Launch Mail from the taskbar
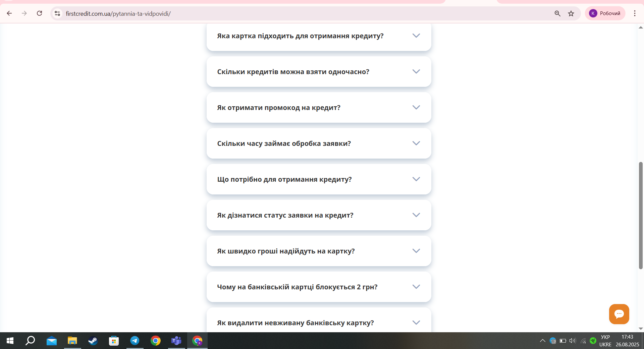 click(x=52, y=341)
